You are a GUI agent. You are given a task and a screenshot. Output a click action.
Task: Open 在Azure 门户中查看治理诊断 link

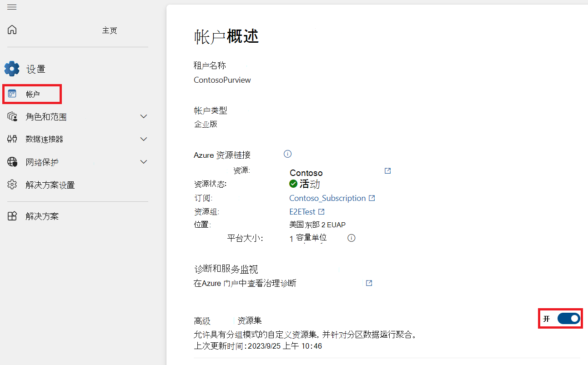click(x=245, y=283)
